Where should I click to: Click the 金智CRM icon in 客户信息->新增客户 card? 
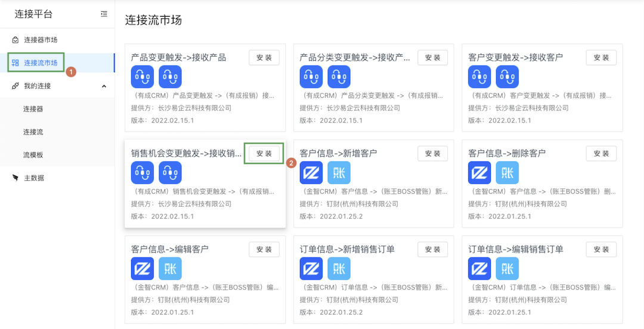click(x=311, y=173)
